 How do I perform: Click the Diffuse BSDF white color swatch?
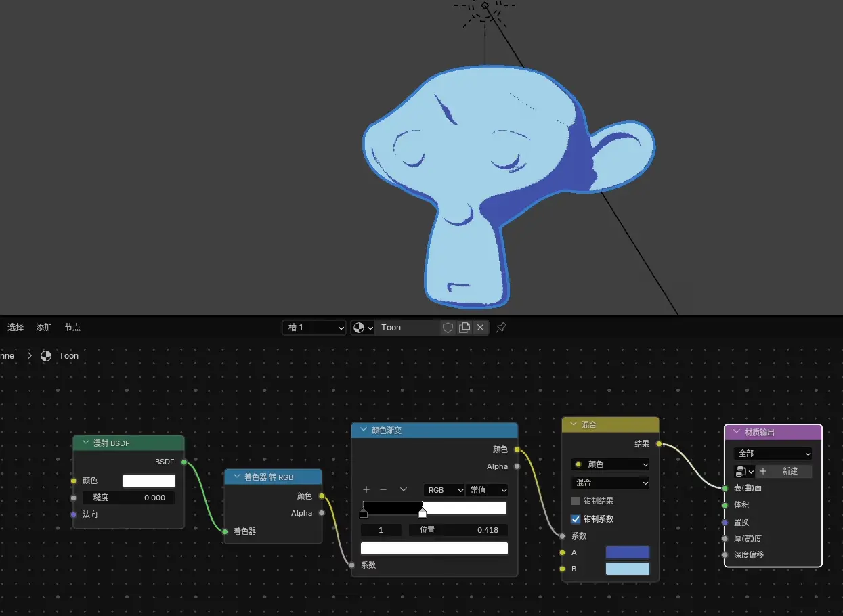149,481
